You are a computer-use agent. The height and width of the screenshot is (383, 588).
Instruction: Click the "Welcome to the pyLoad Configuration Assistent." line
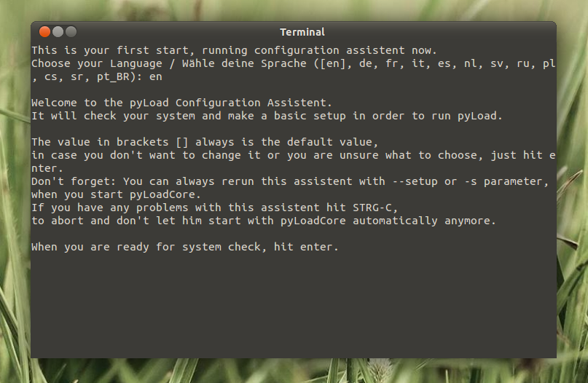click(x=181, y=103)
